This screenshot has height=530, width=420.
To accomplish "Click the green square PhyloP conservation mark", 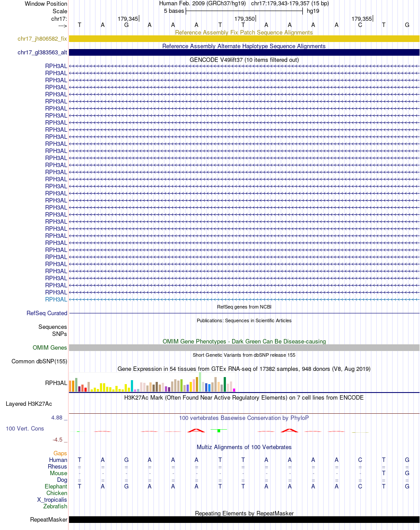I will [x=219, y=431].
